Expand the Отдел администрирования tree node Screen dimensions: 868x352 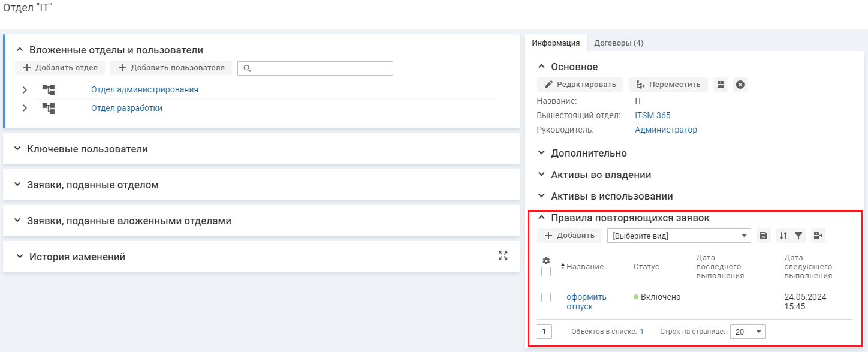(x=25, y=90)
